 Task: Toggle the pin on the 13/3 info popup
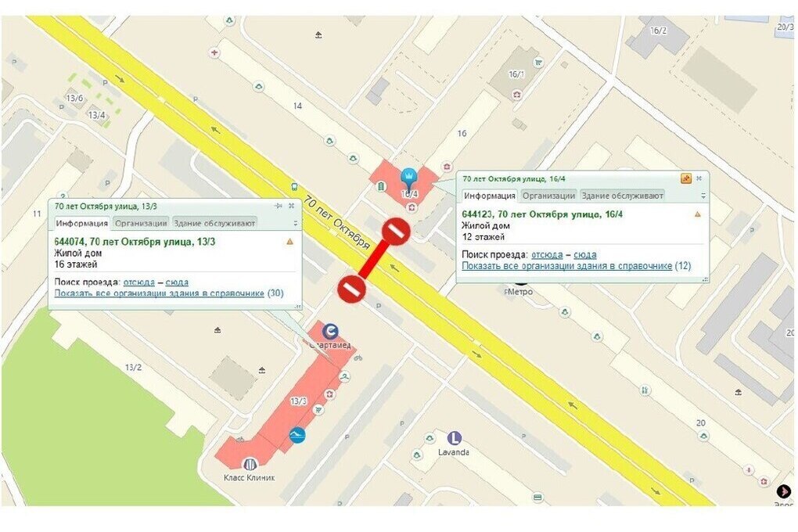[278, 206]
